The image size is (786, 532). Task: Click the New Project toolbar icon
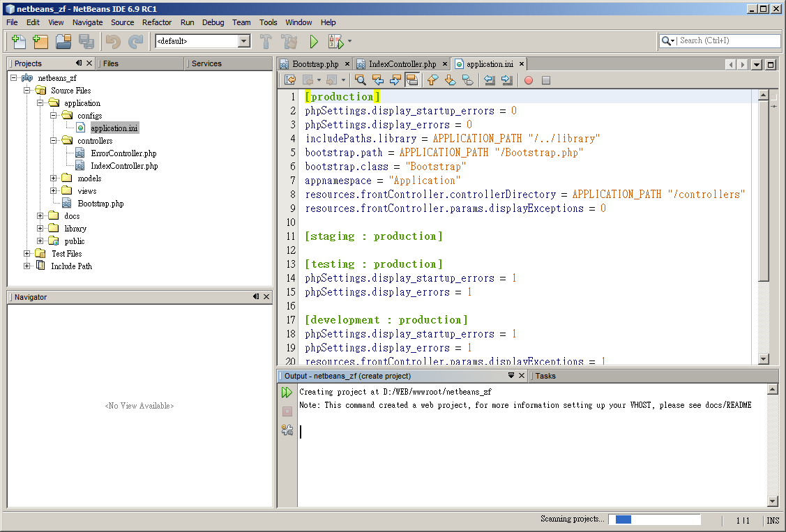tap(40, 42)
